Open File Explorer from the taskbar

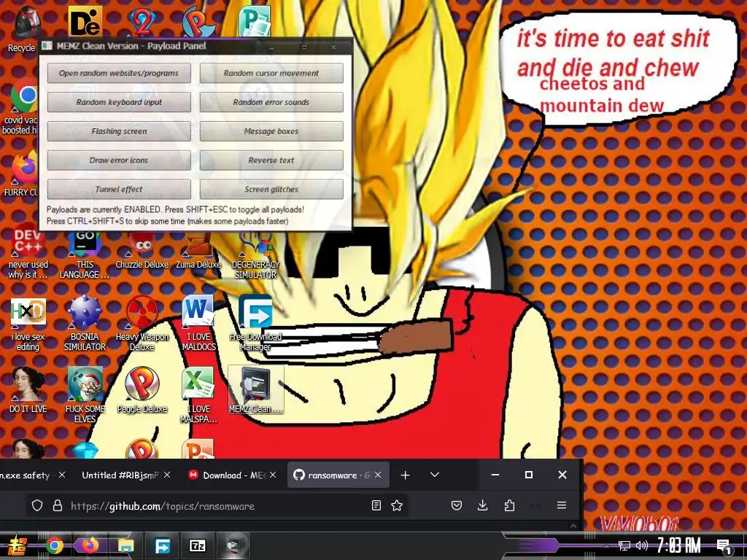(x=125, y=545)
